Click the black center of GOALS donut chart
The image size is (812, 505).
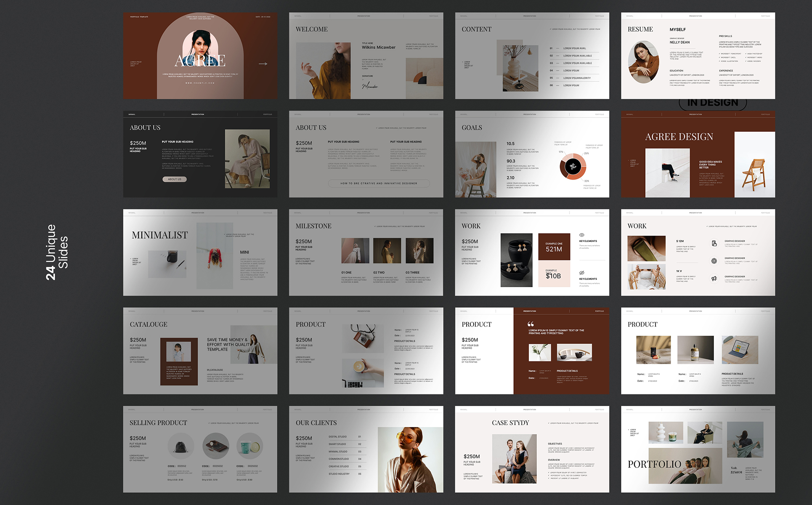[573, 167]
